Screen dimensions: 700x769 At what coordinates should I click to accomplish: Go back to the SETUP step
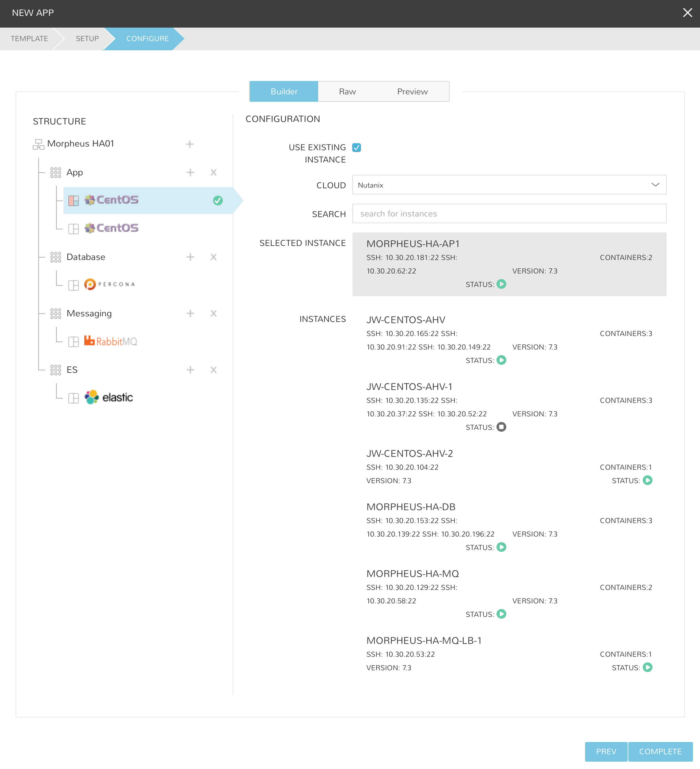point(87,39)
